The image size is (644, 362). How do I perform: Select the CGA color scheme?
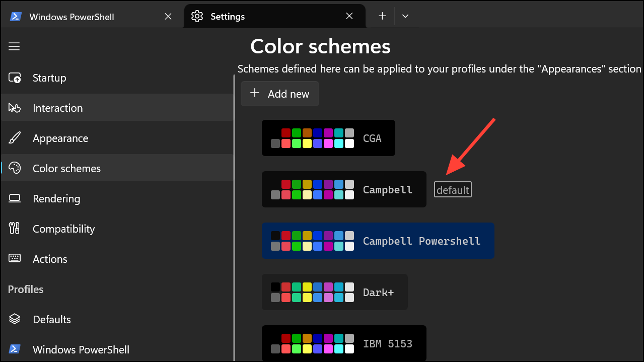click(x=328, y=138)
